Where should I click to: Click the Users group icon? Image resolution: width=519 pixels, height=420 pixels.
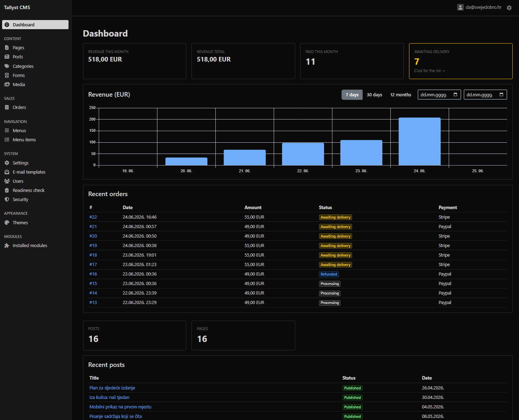coord(7,181)
